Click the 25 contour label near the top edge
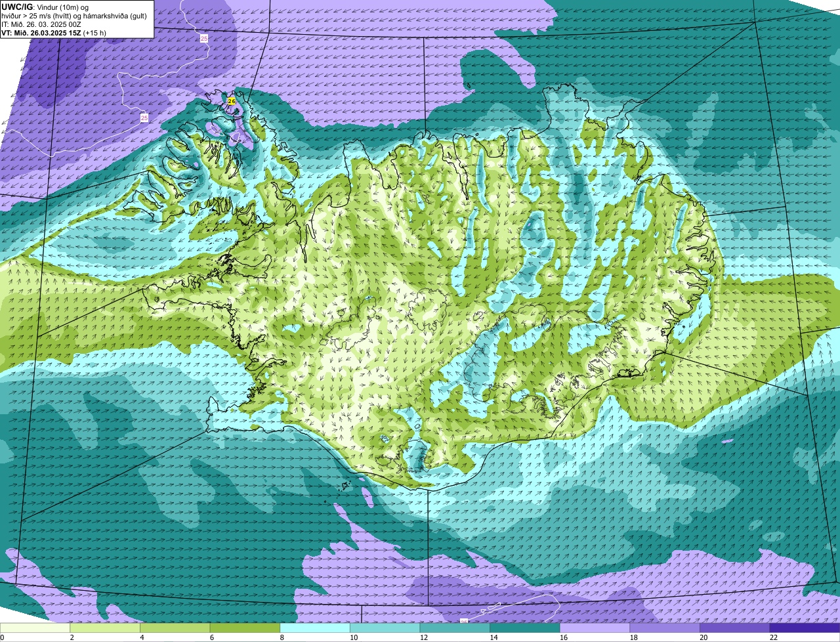The image size is (840, 642). coord(203,39)
